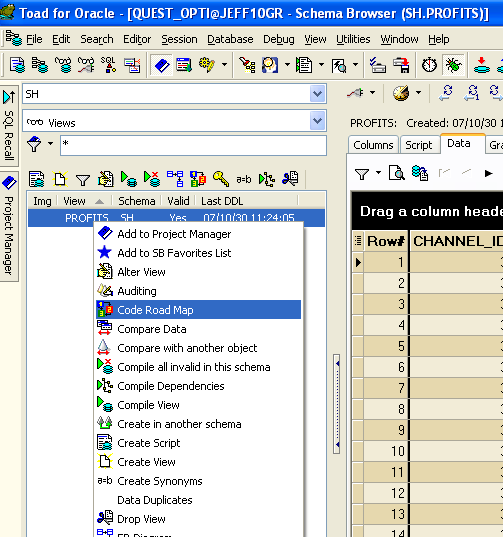
Task: Expand dropdown beside the connection plug icon
Action: (373, 92)
